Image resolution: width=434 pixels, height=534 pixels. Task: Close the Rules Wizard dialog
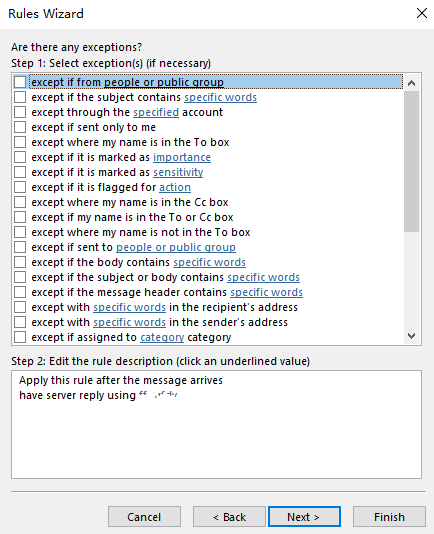click(x=422, y=13)
